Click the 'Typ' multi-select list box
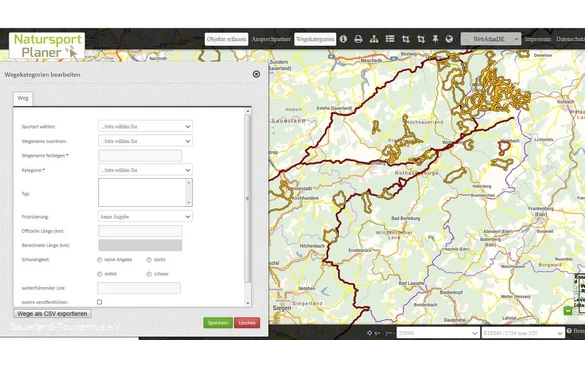585x366 pixels. pyautogui.click(x=146, y=193)
